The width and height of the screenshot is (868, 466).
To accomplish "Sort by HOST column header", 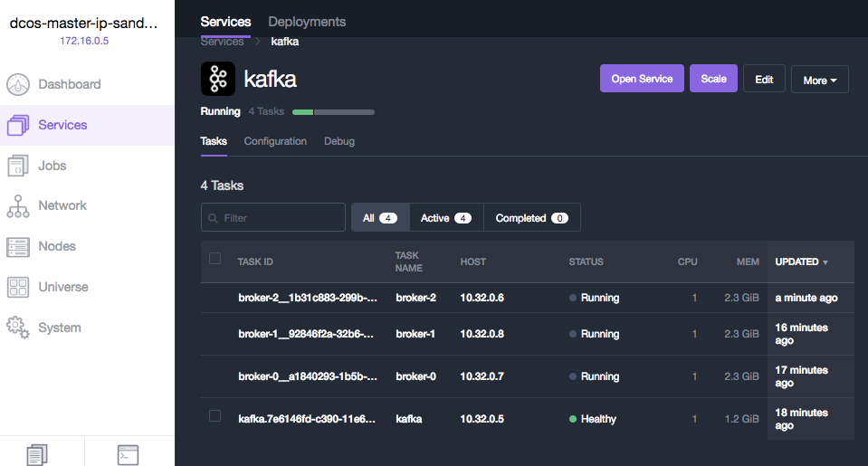I will [473, 262].
